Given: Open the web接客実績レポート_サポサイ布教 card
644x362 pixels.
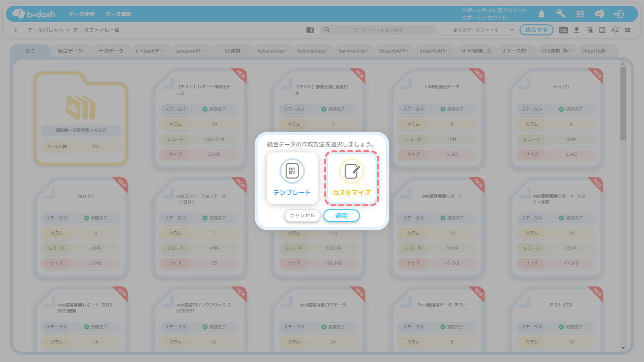Looking at the screenshot, I should coord(556,227).
